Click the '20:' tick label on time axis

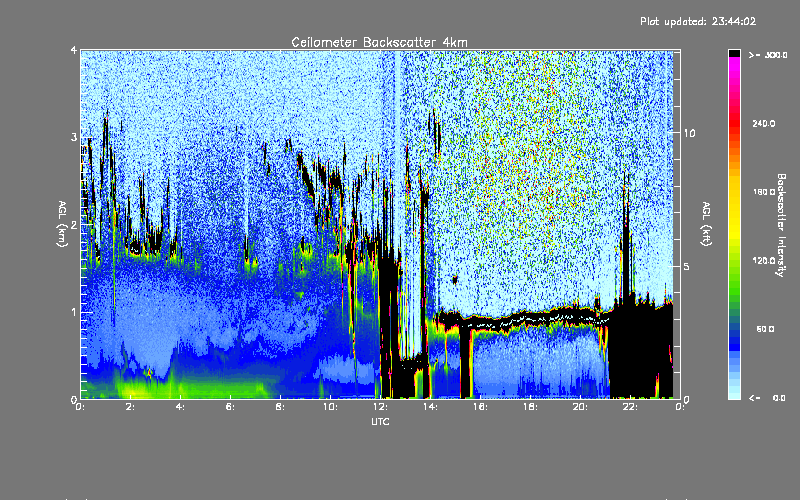(581, 407)
